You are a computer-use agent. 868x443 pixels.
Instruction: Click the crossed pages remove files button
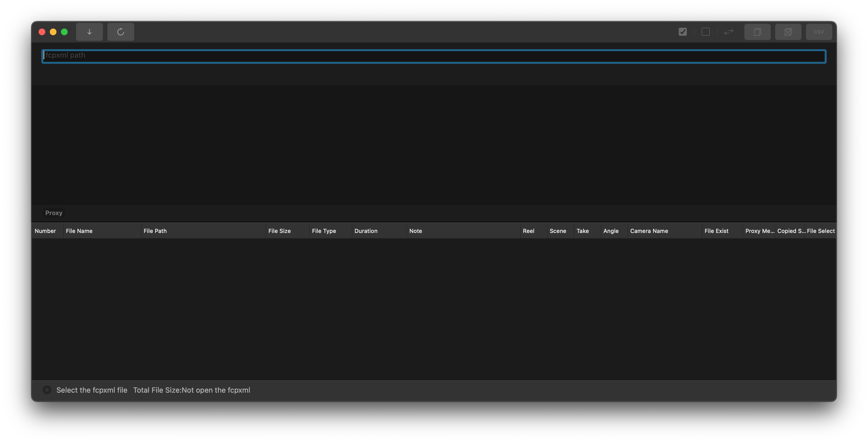(x=788, y=32)
